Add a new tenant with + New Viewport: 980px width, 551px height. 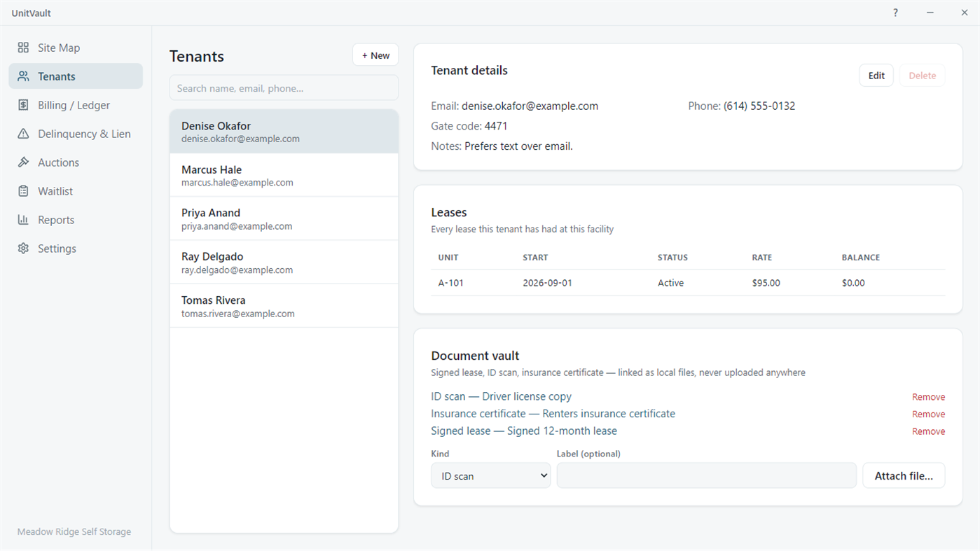coord(375,55)
